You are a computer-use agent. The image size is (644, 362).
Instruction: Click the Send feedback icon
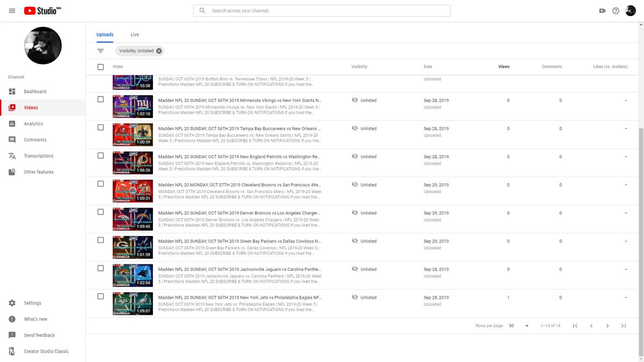pos(12,335)
